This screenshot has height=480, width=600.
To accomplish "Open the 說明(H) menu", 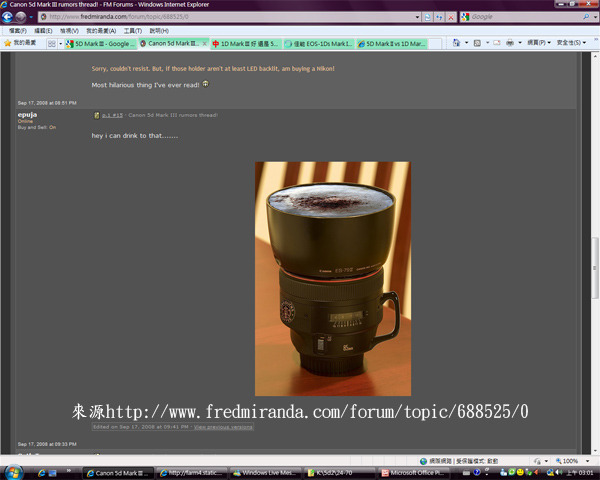I will [159, 31].
